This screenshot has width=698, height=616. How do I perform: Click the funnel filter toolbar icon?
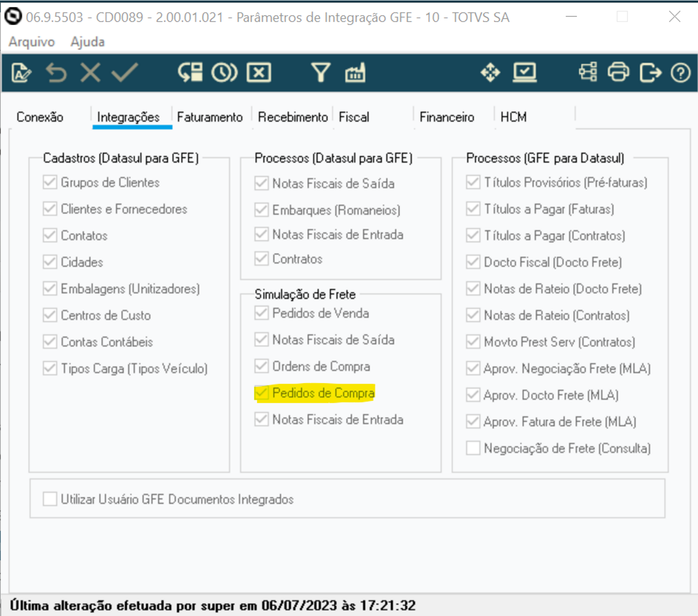[321, 73]
